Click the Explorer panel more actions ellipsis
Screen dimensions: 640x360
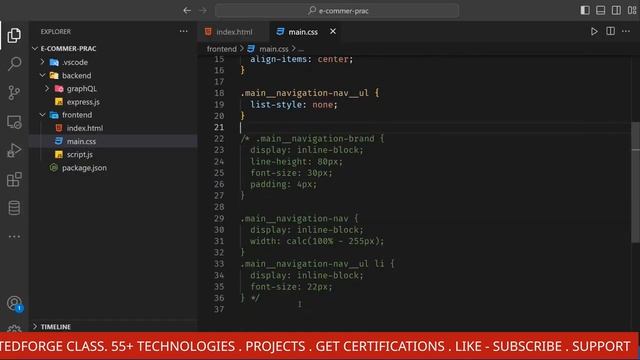(x=184, y=31)
